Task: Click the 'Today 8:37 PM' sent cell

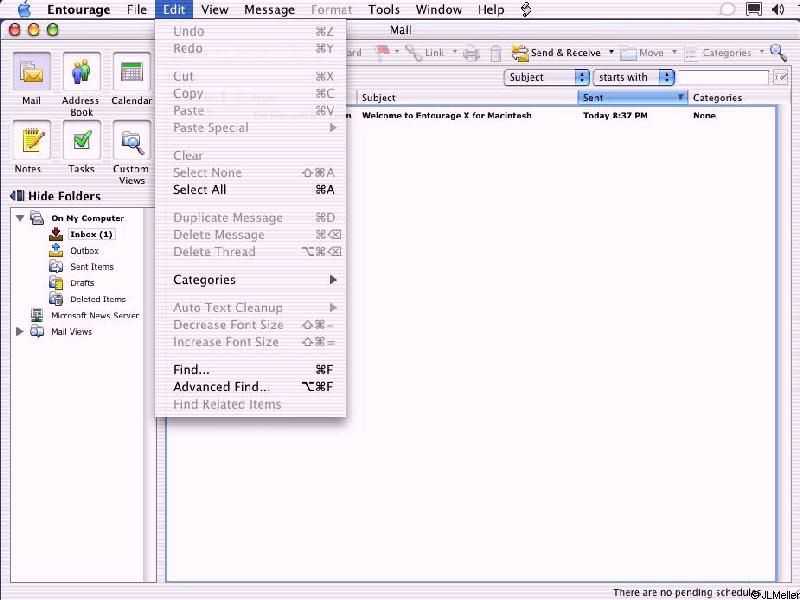Action: coord(615,115)
